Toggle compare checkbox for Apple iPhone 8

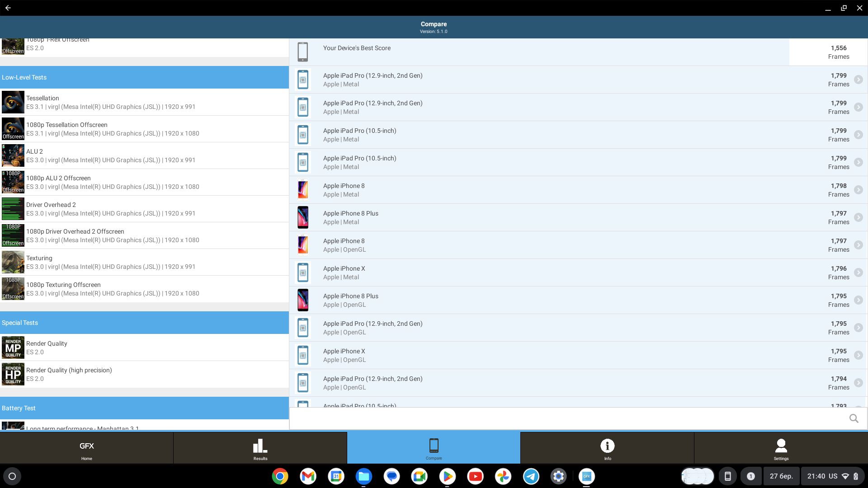858,189
